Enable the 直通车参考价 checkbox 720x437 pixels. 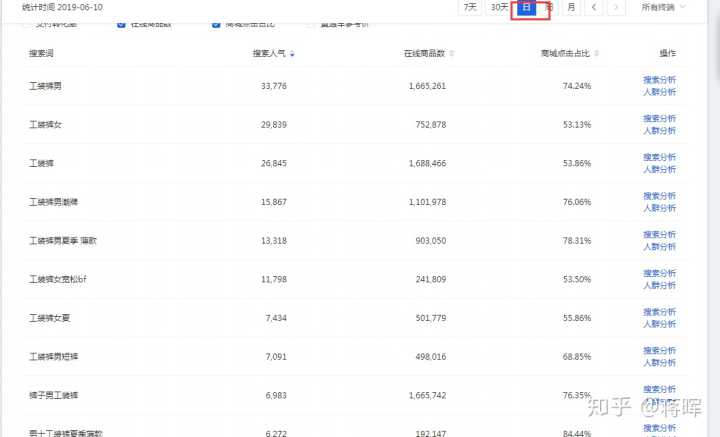(311, 24)
